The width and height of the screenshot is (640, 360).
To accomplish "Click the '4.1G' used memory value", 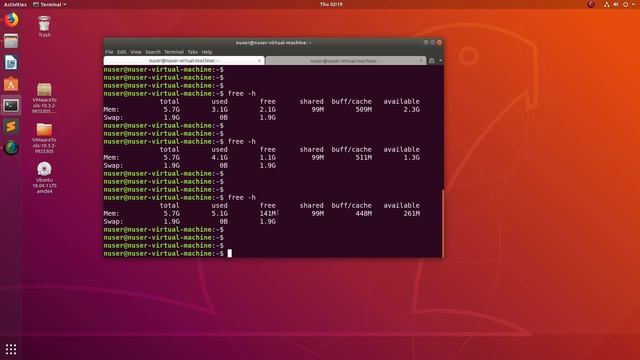I will pyautogui.click(x=219, y=158).
